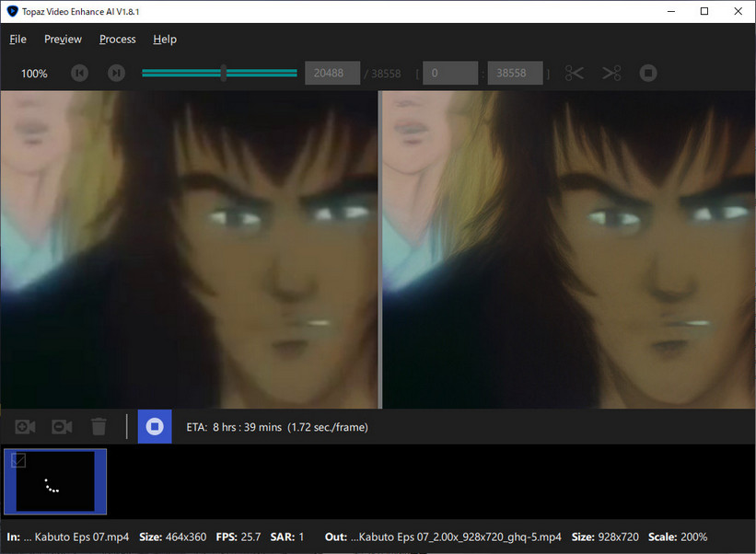Click the current frame field showing 20488
The width and height of the screenshot is (756, 554).
tap(331, 73)
